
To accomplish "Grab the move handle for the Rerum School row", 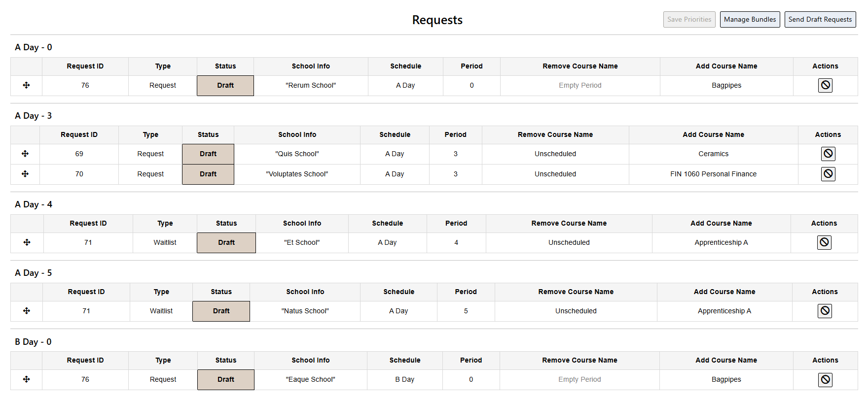I will pyautogui.click(x=27, y=85).
